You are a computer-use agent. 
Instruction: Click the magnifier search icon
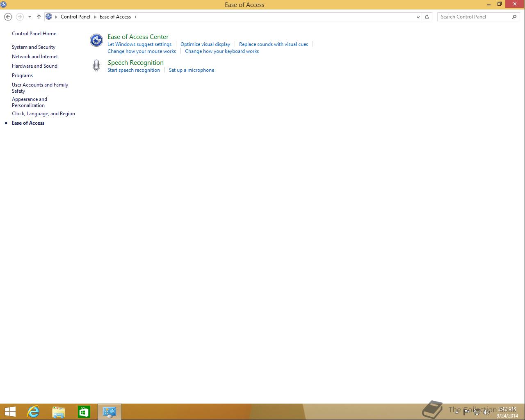click(514, 17)
